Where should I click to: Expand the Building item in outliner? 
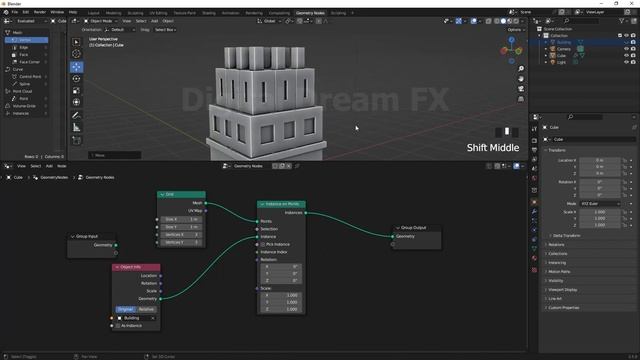[x=546, y=42]
